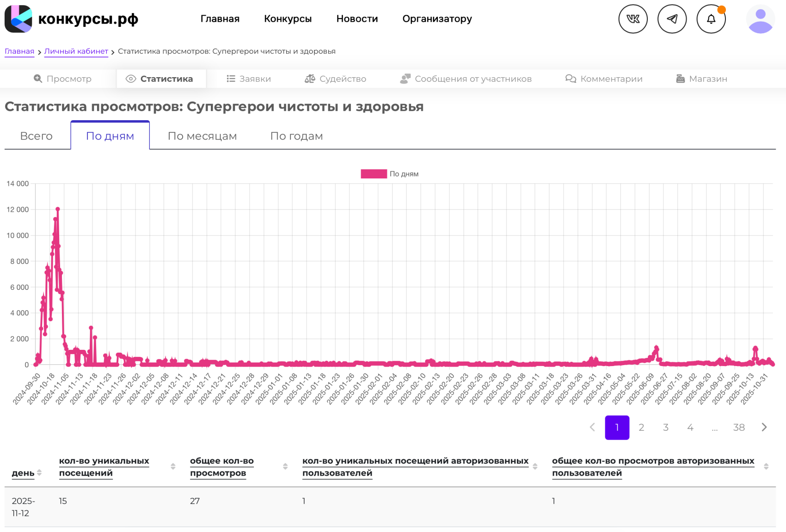Sort by общее кол-во просмотров arrows
The width and height of the screenshot is (786, 532).
click(285, 466)
